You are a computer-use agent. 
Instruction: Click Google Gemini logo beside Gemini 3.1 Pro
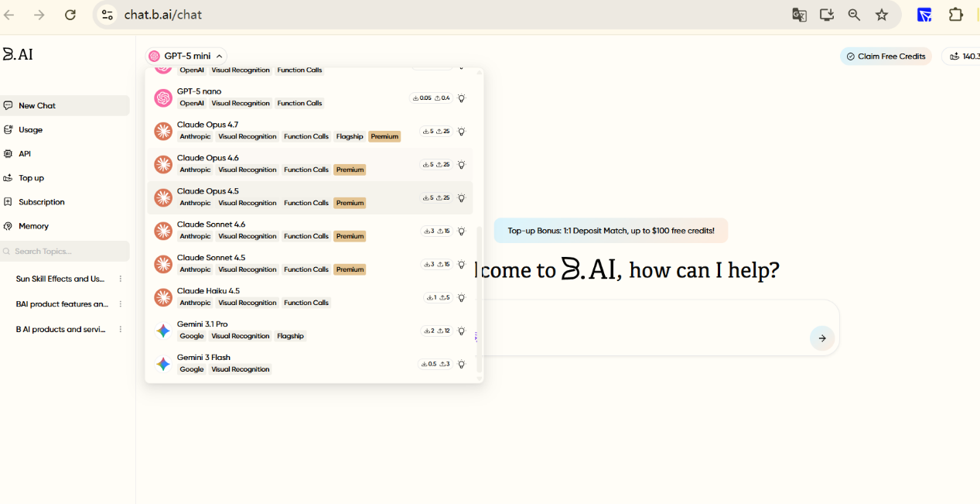coord(163,331)
